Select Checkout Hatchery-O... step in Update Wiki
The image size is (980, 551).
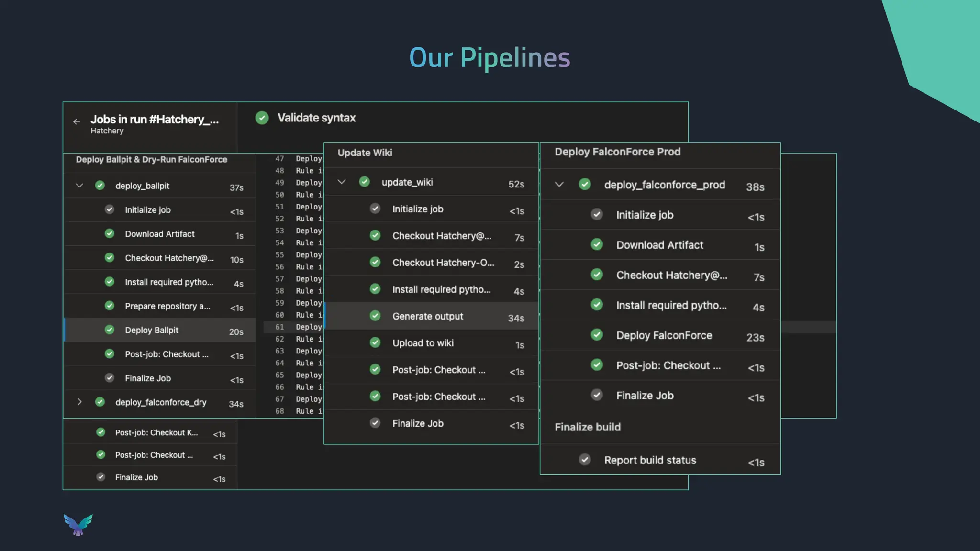point(443,263)
